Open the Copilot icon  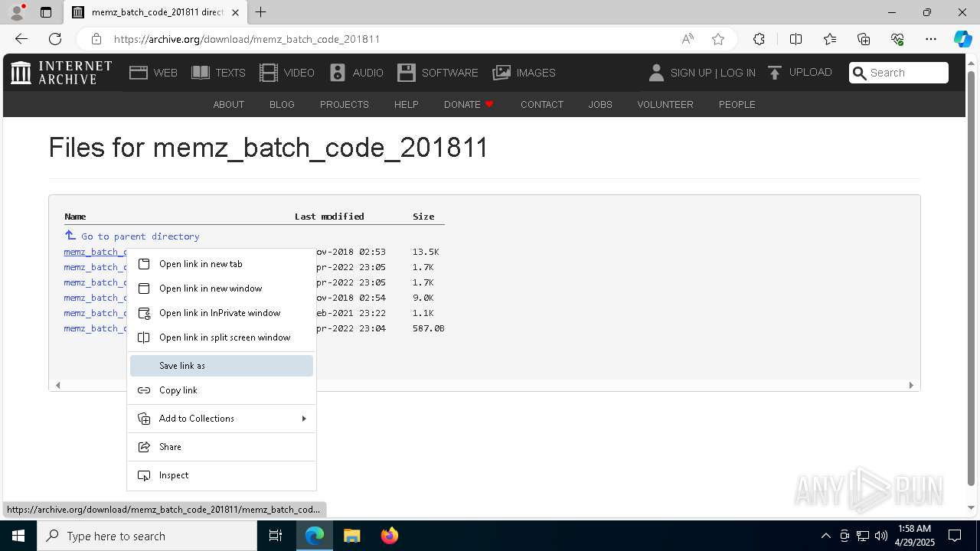962,39
